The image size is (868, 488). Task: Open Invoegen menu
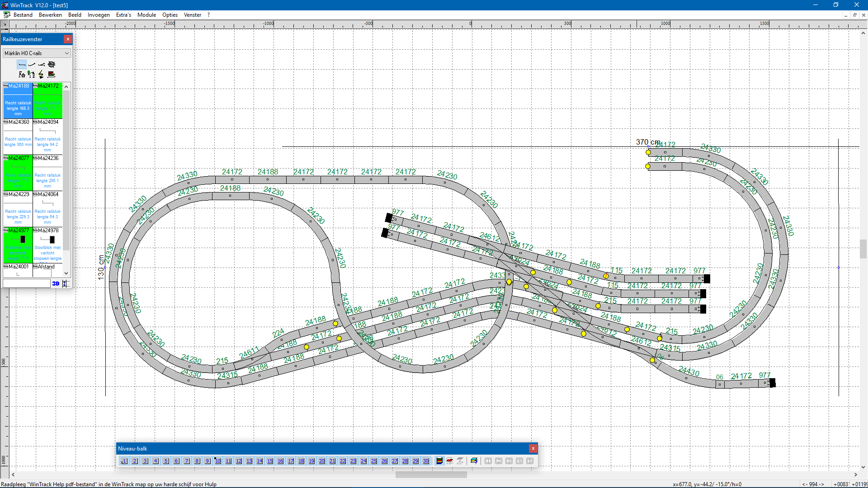point(99,15)
